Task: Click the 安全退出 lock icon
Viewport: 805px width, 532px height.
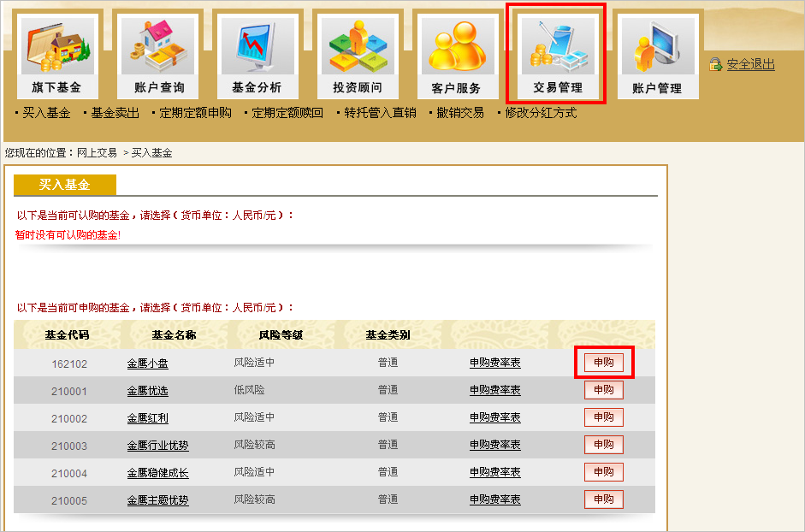Action: click(716, 65)
